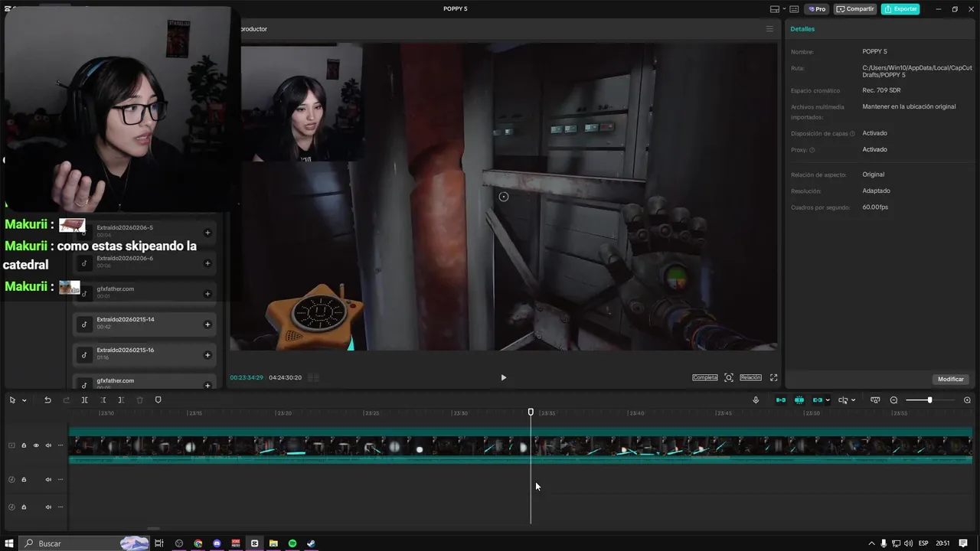Image resolution: width=980 pixels, height=551 pixels.
Task: Toggle auto snapping on timeline
Action: [799, 399]
